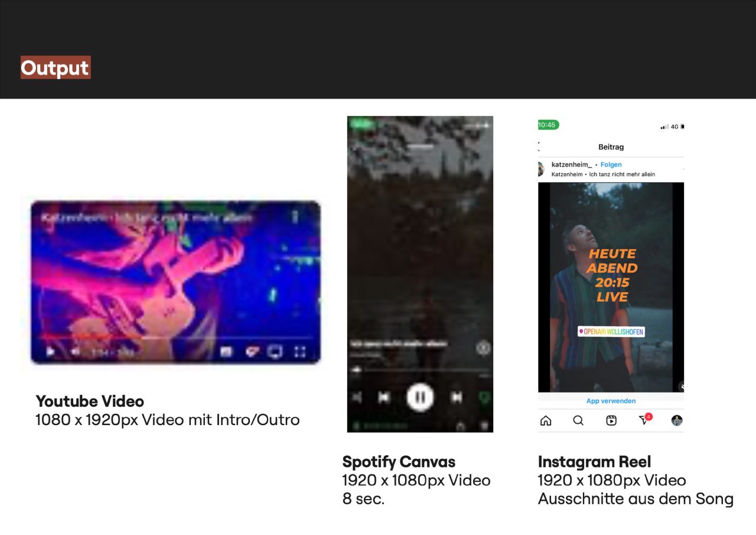This screenshot has height=535, width=756.
Task: Cast the YouTube video to a TV
Action: 275,352
